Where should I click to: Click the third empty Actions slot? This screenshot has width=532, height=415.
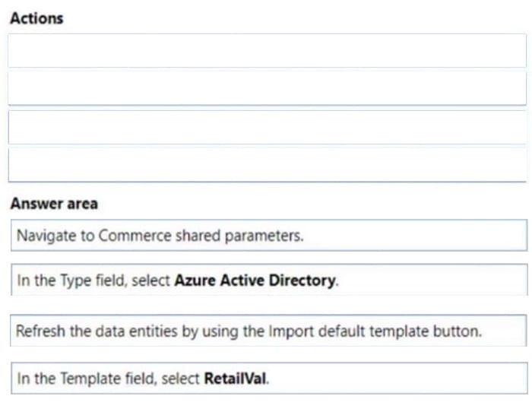(267, 128)
